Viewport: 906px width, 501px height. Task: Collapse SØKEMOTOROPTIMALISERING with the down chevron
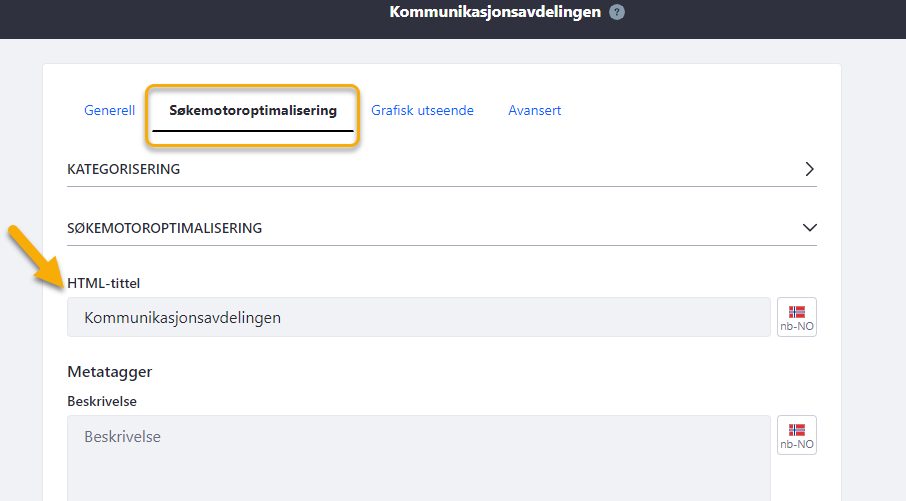click(810, 228)
